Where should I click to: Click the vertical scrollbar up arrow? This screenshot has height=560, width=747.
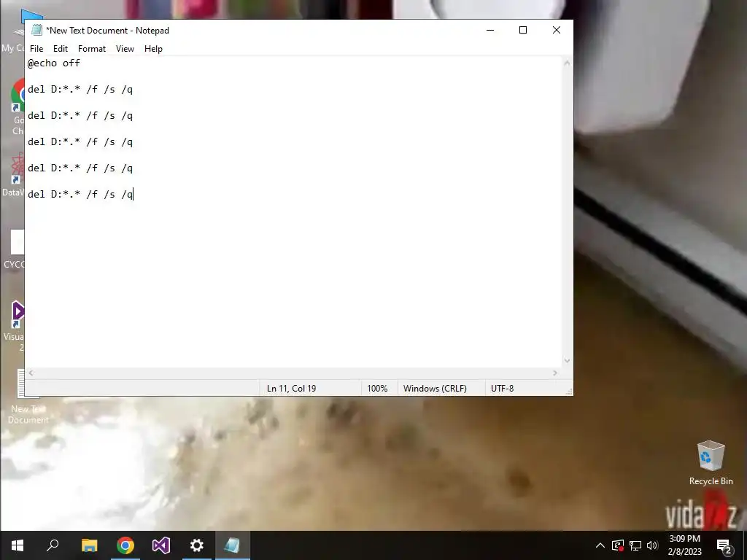(567, 63)
